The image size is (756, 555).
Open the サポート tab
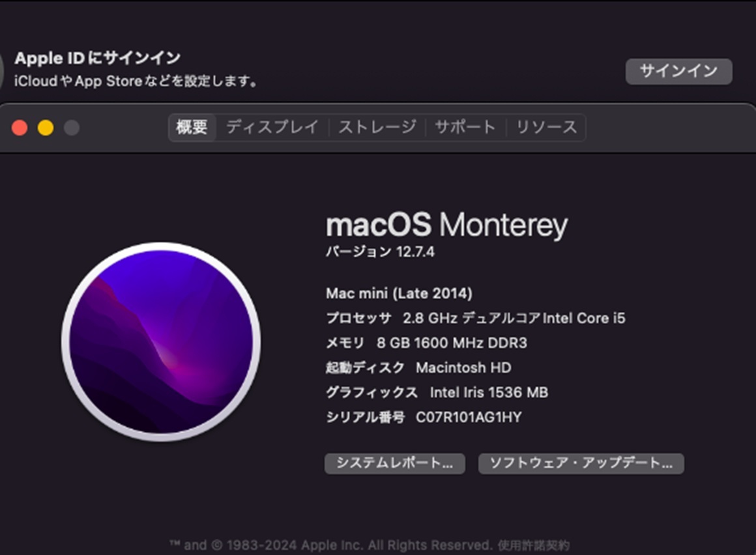tap(465, 127)
